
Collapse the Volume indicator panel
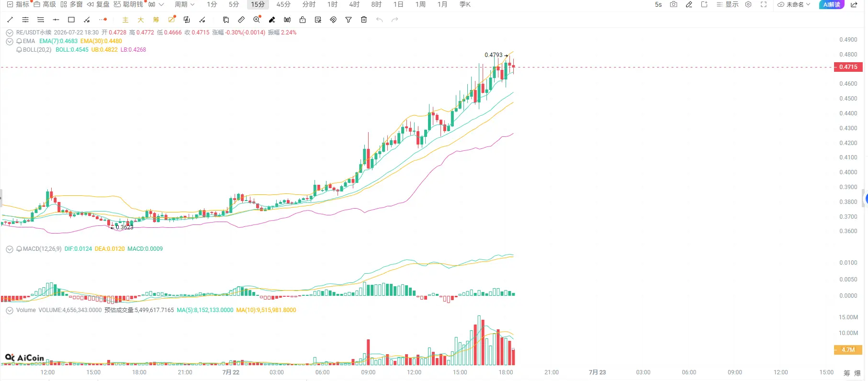pyautogui.click(x=10, y=311)
